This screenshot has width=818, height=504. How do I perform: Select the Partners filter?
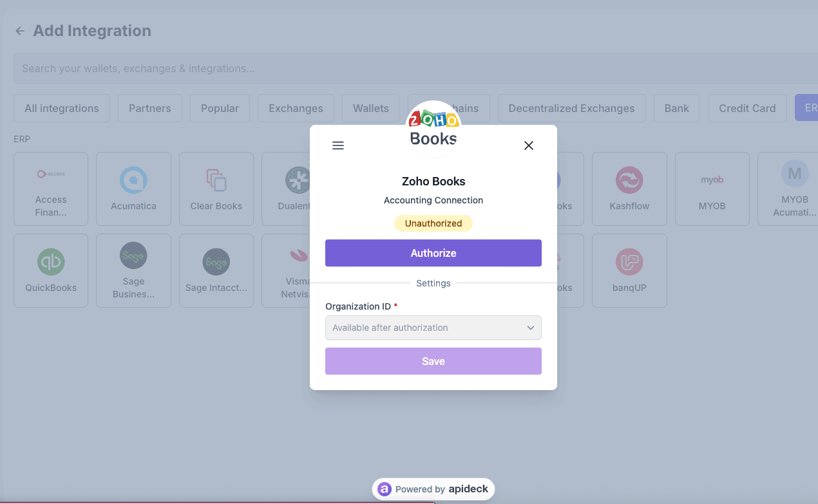point(150,108)
